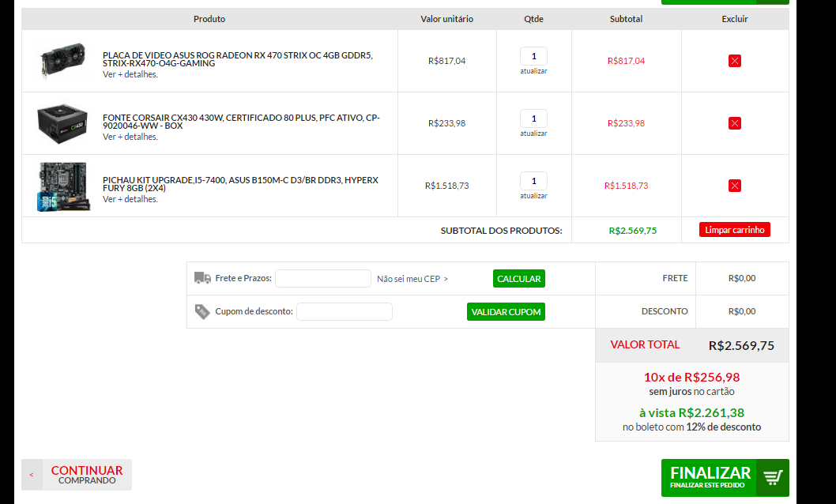Select quantity field for the Corsair CX430

tap(533, 118)
